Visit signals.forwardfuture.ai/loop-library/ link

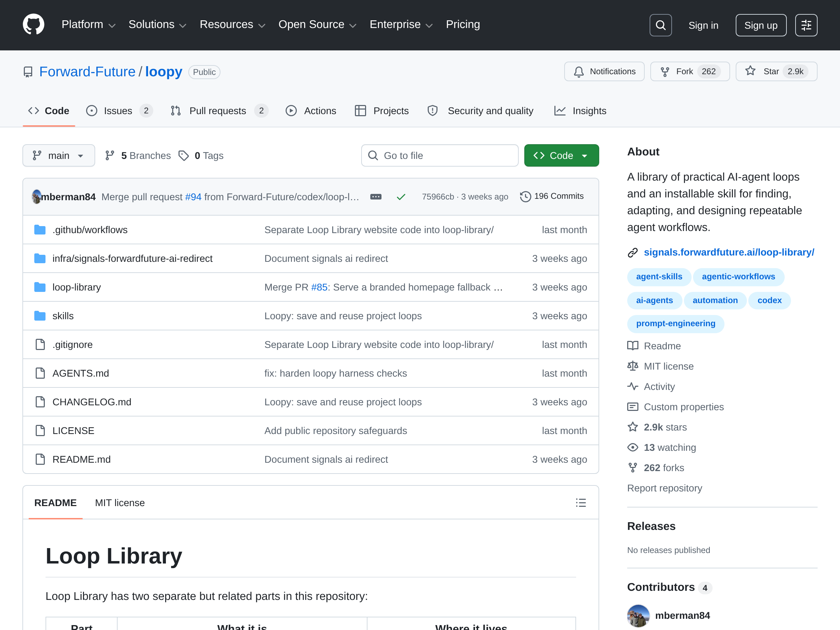click(x=729, y=252)
